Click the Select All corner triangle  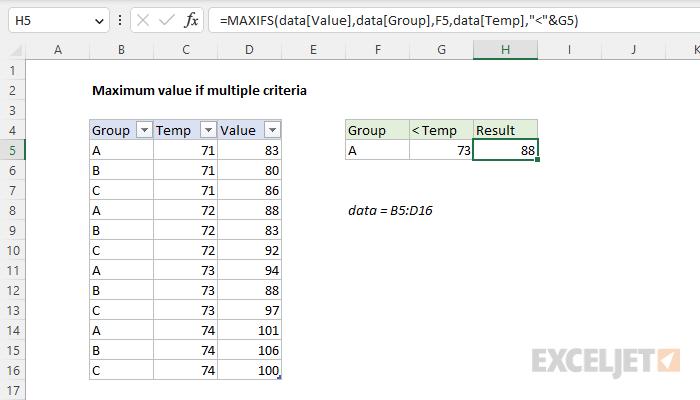point(16,50)
